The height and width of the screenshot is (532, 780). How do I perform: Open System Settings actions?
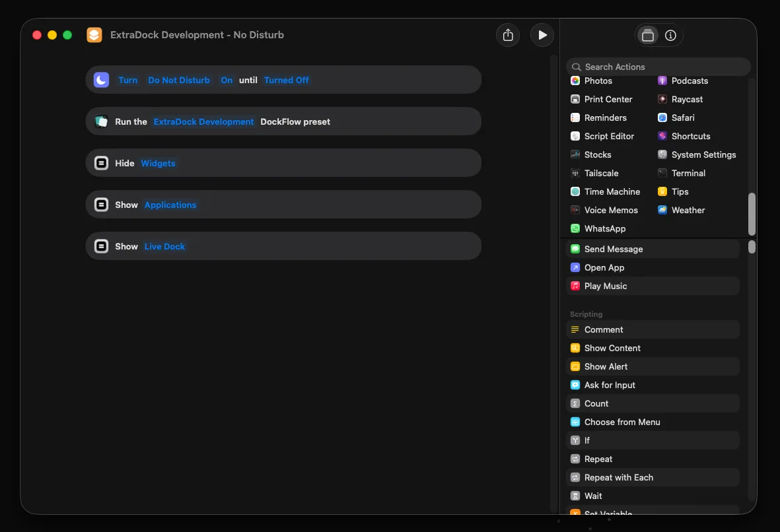coord(697,154)
